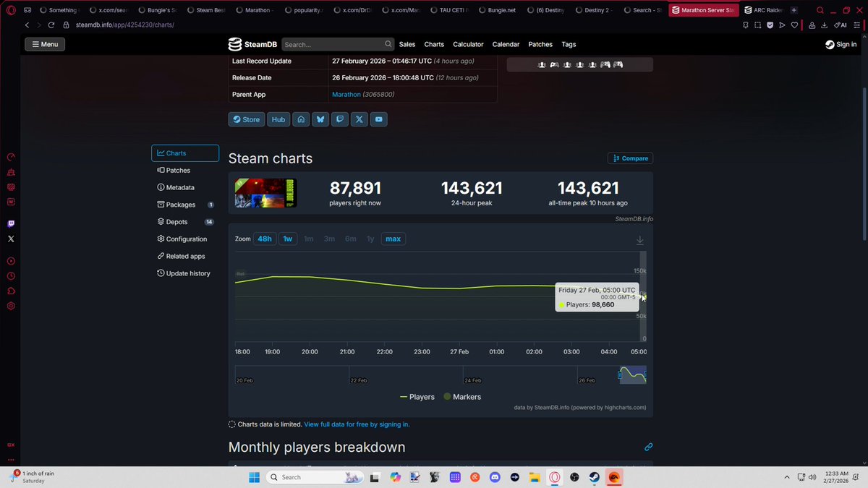Open X in Opera sidebar
This screenshot has height=488, width=868.
pyautogui.click(x=11, y=239)
